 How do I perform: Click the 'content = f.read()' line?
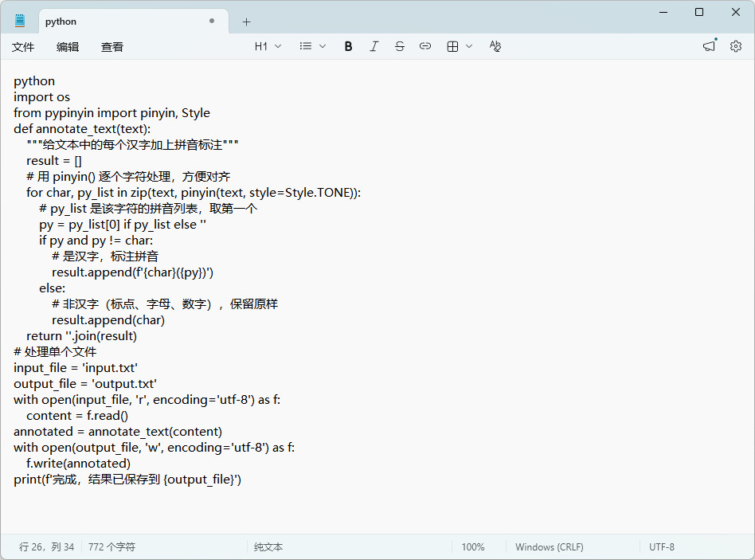point(77,415)
